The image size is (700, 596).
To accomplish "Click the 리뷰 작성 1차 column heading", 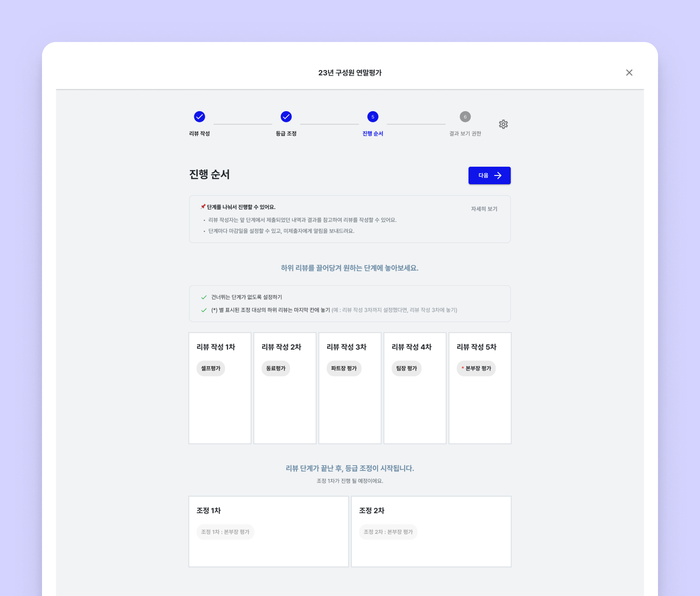I will pyautogui.click(x=216, y=347).
